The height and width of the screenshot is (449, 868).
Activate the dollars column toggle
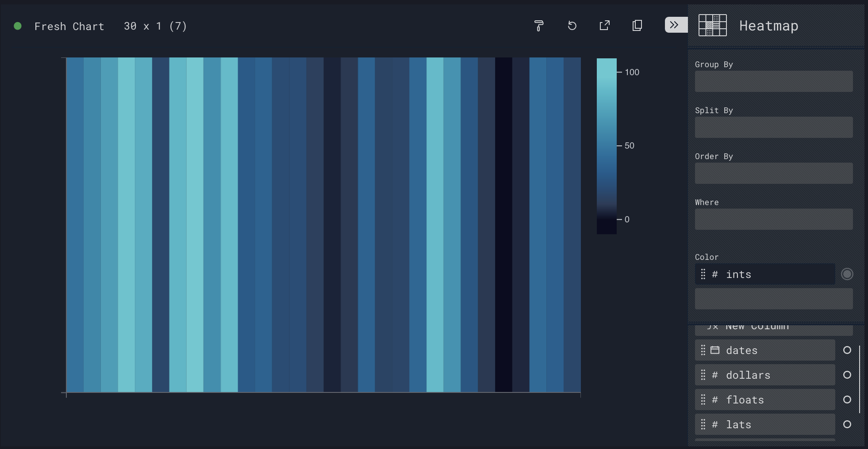[847, 375]
